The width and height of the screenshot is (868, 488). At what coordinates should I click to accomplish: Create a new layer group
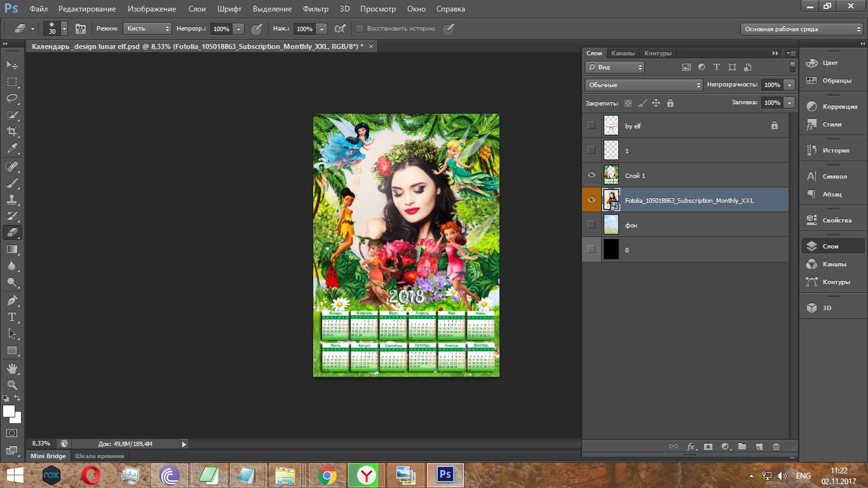742,447
